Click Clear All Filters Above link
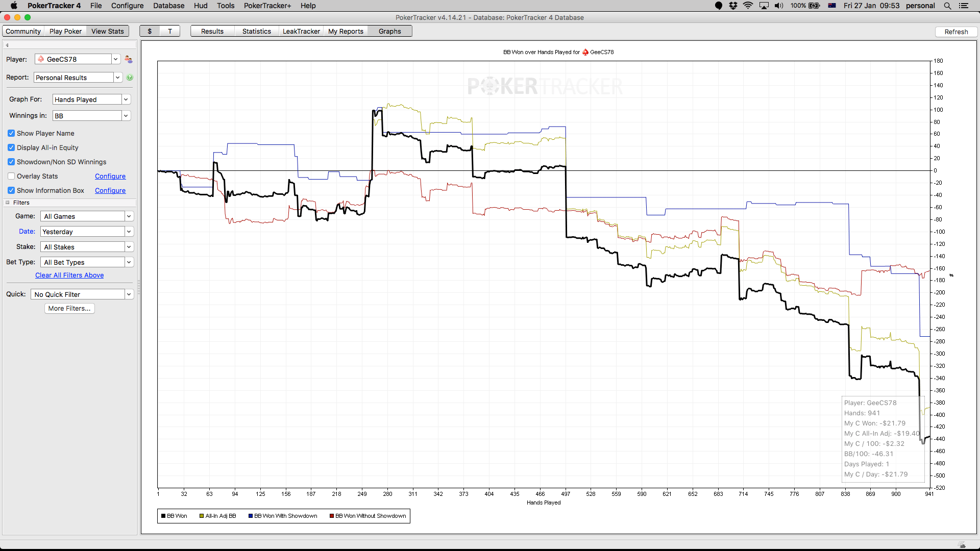The image size is (980, 551). coord(69,275)
